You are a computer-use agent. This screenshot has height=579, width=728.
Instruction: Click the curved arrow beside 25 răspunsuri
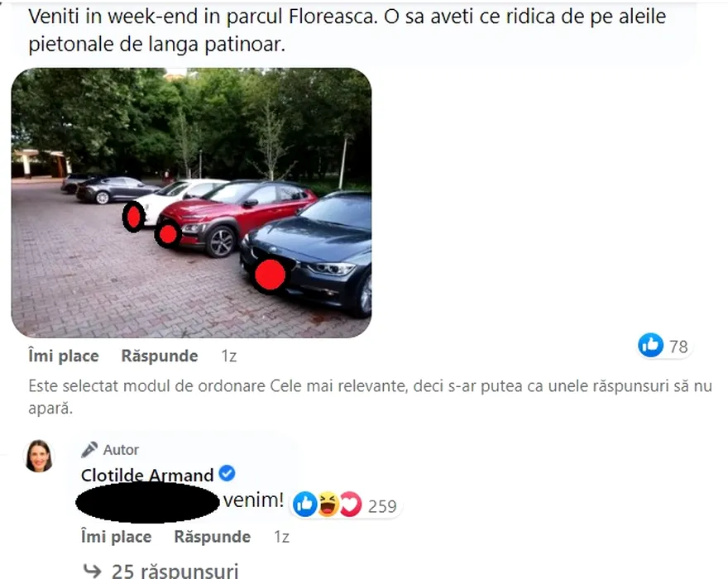[92, 570]
